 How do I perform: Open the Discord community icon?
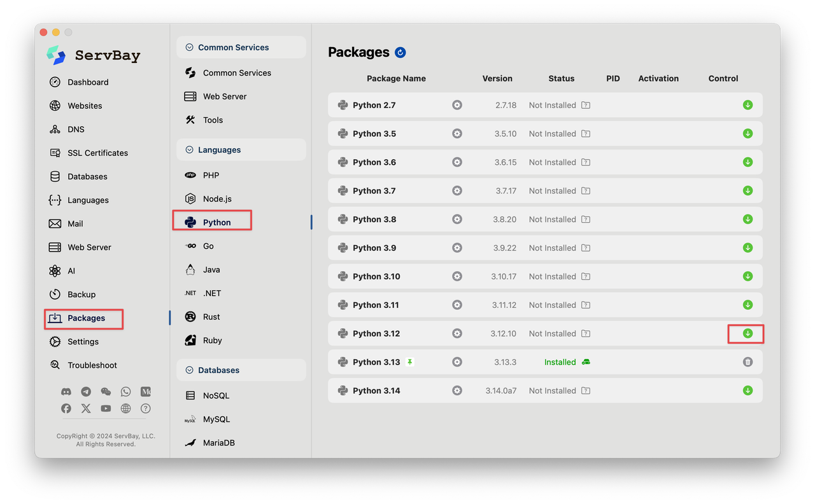point(66,392)
